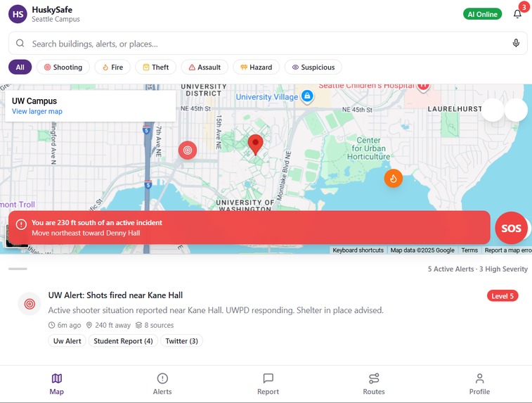Click the Uw Alert source tag
Screen dimensions: 532x403
[x=67, y=341]
